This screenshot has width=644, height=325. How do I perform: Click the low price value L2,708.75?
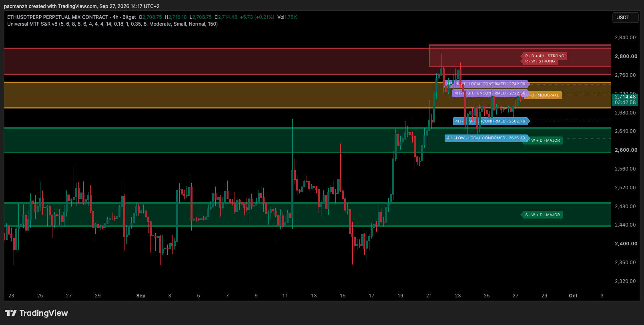click(x=201, y=17)
